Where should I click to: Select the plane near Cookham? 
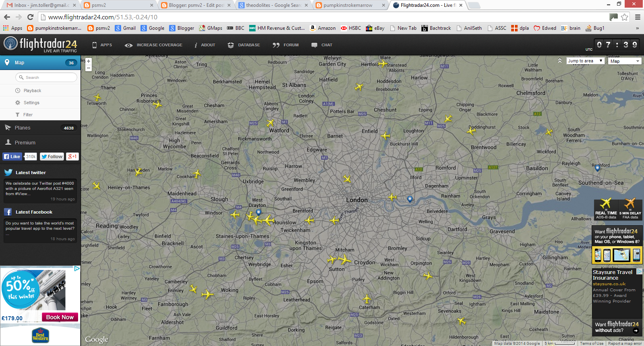click(197, 174)
